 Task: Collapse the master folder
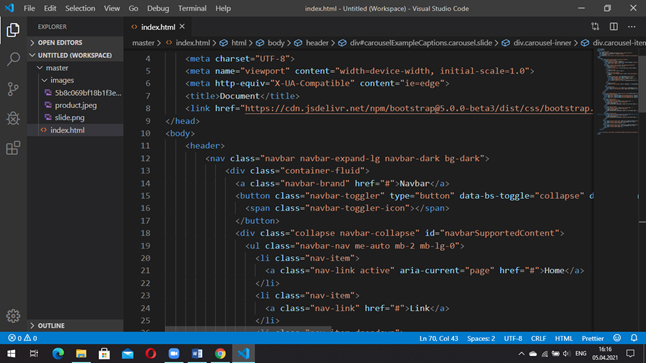click(x=75, y=68)
